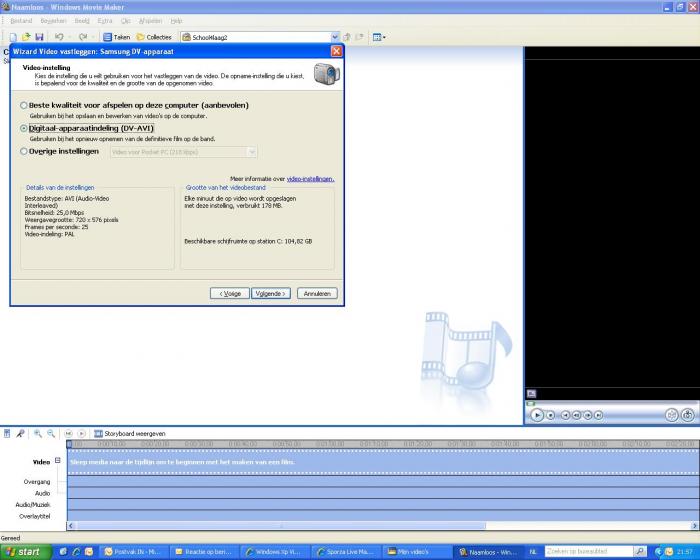Click the Zoom Timeline In magnifier icon
The height and width of the screenshot is (560, 700).
coord(38,434)
